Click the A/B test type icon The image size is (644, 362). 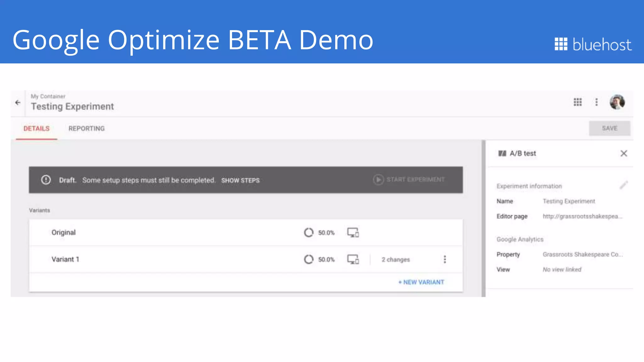[502, 153]
